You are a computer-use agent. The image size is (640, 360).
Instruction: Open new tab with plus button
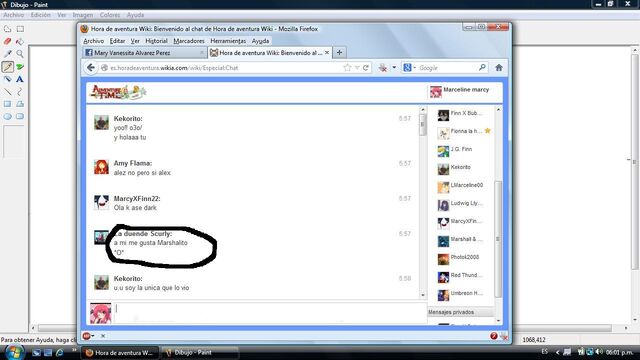339,52
